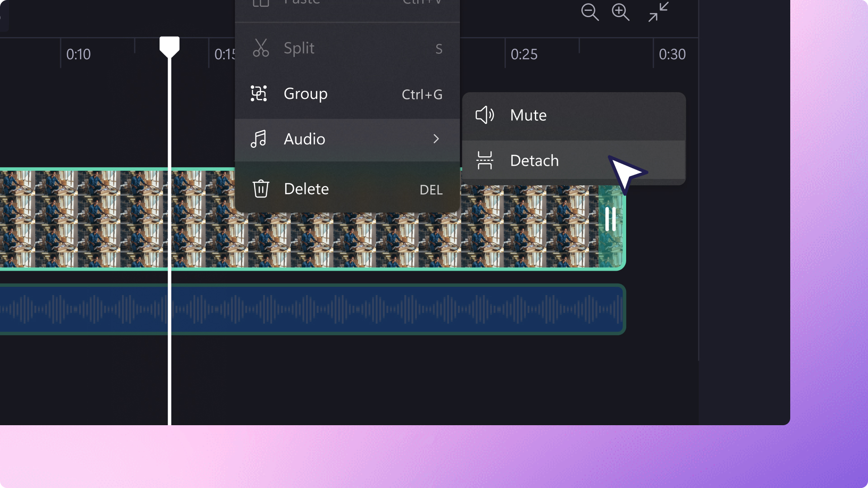Select Detach from audio submenu
This screenshot has width=868, height=488.
534,161
